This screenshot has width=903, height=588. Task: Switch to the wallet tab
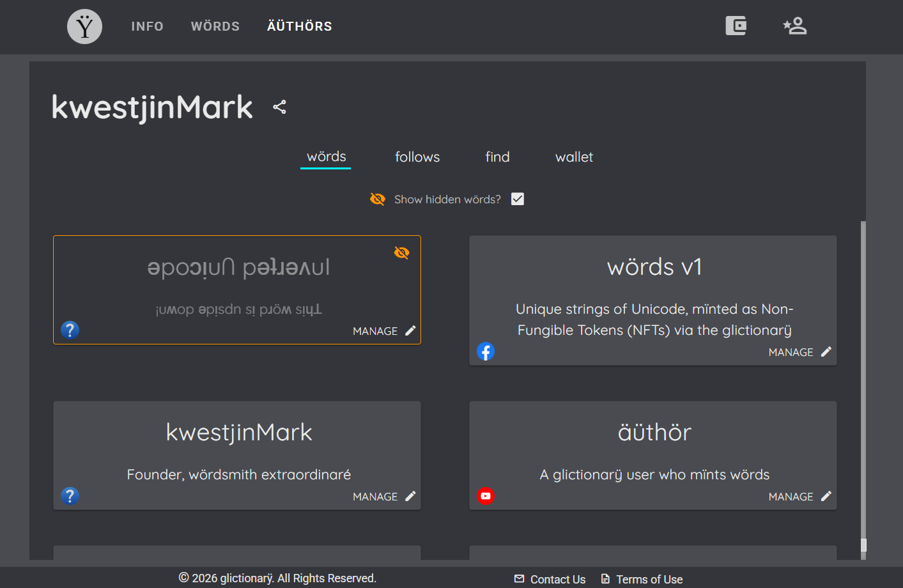click(x=574, y=157)
